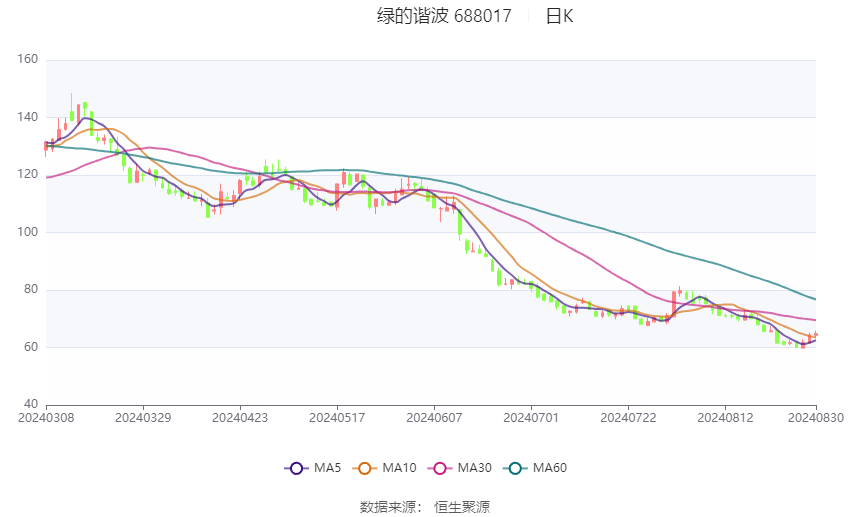Click the 20240830 date axis label
850x517 pixels.
[816, 418]
